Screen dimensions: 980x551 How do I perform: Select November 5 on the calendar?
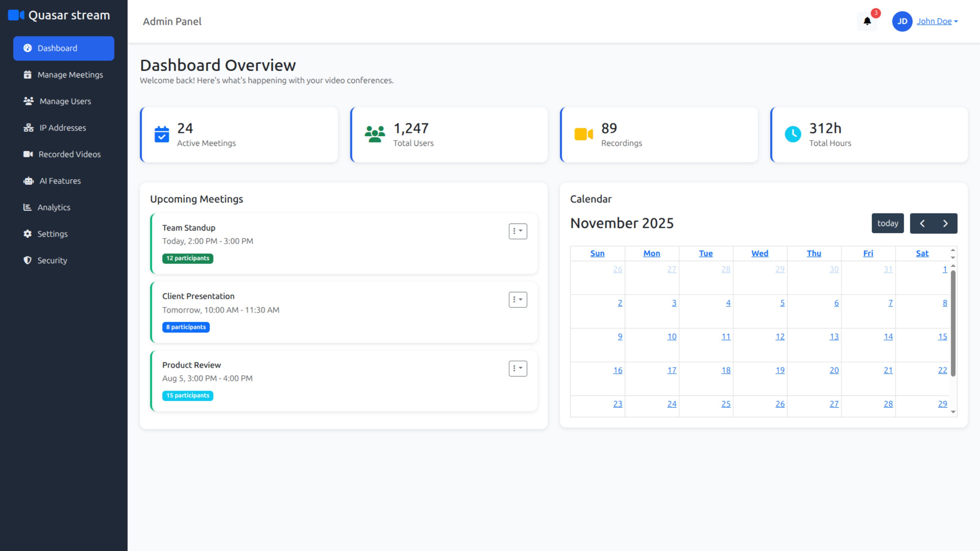coord(782,303)
